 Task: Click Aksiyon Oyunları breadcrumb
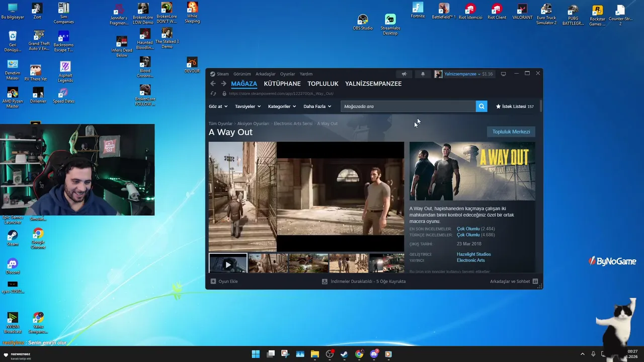253,124
